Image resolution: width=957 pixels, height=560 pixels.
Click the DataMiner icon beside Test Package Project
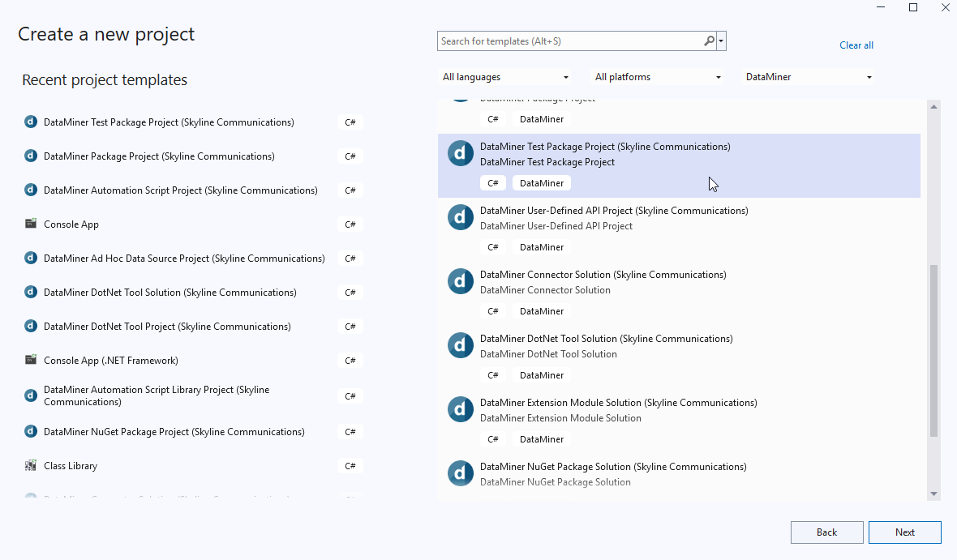click(460, 152)
